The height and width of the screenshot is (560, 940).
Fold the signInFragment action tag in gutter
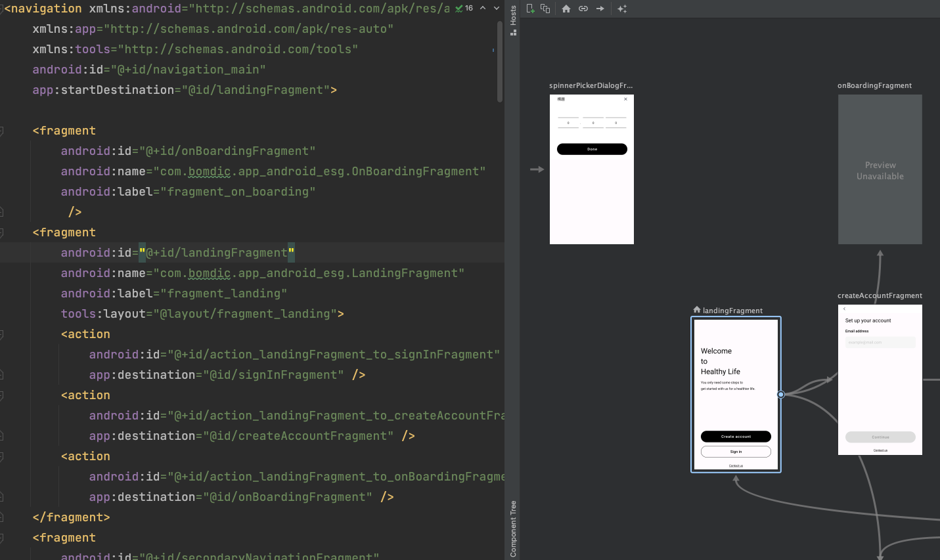[x=2, y=334]
